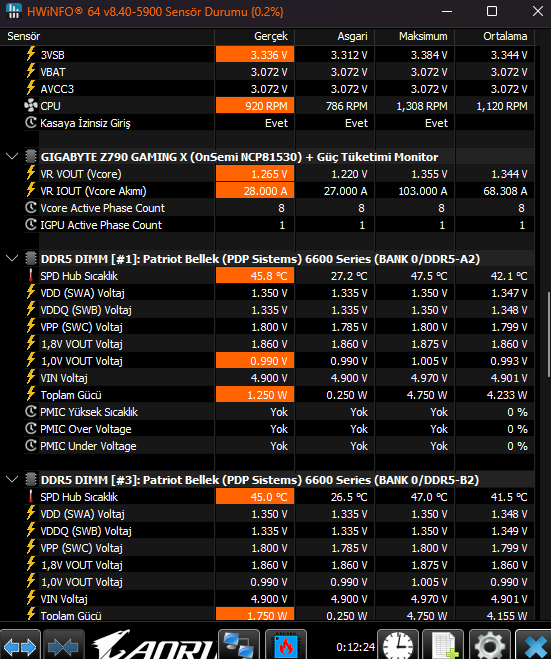
Task: Click the clock icon beside Vcore Active Phase Count
Action: [x=31, y=208]
